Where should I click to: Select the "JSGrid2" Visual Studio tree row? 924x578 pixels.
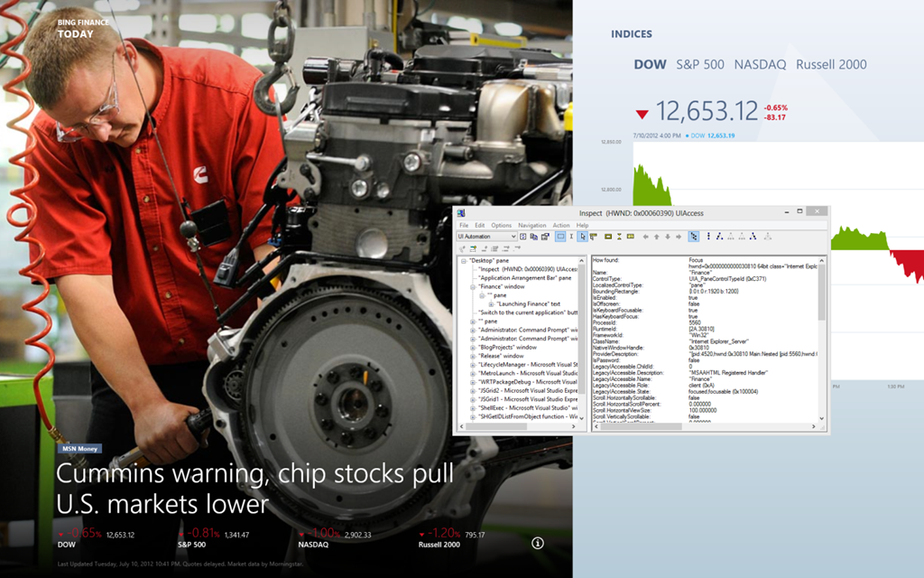pyautogui.click(x=527, y=390)
